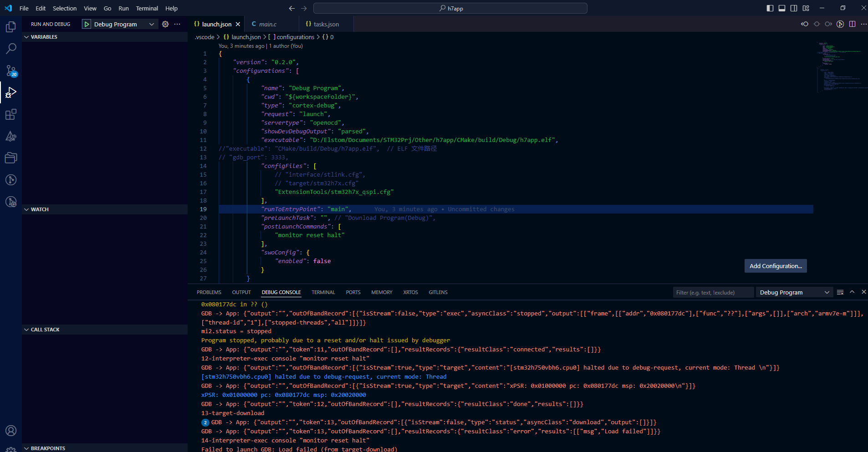
Task: Click the "monitor reset halt" string in editor
Action: pos(310,235)
